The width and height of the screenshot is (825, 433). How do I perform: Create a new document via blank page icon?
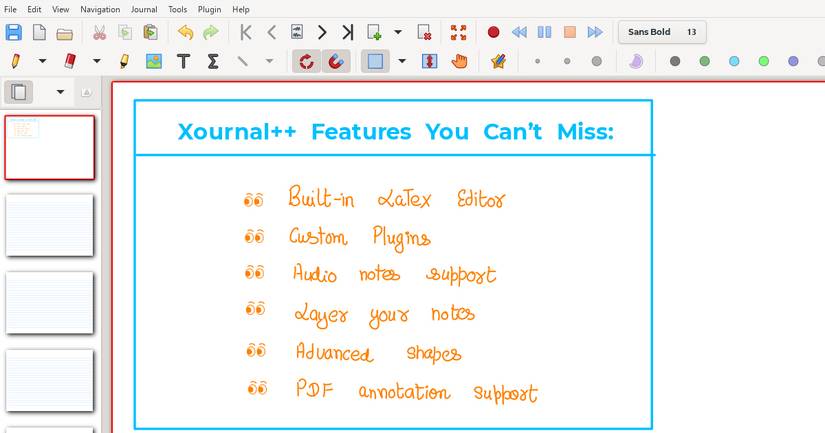[39, 33]
